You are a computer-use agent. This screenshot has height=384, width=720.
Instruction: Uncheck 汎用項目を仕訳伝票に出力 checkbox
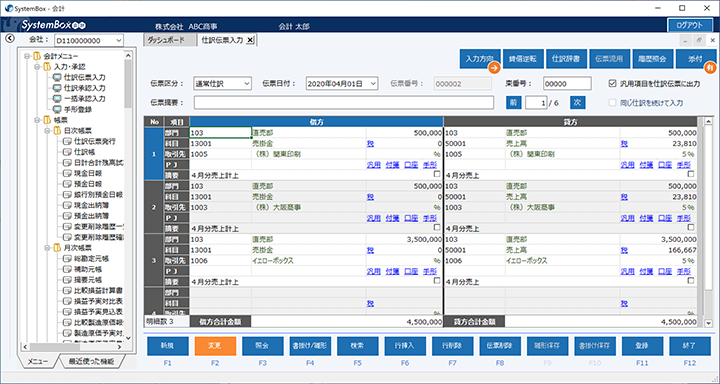[x=612, y=84]
